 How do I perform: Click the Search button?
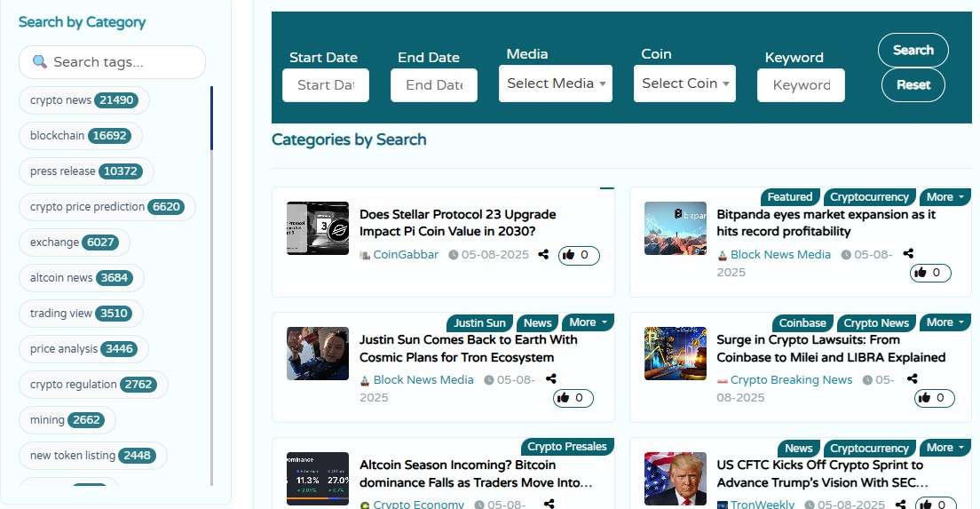[x=913, y=50]
